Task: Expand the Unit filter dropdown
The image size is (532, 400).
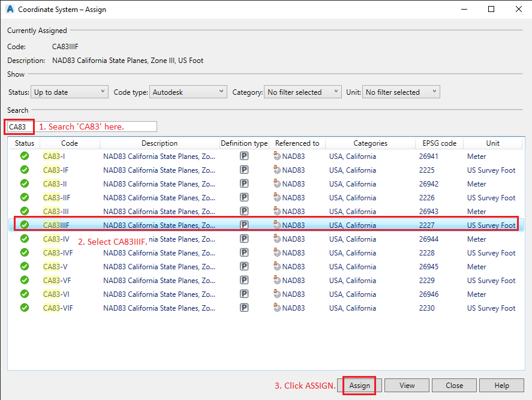Action: (401, 92)
